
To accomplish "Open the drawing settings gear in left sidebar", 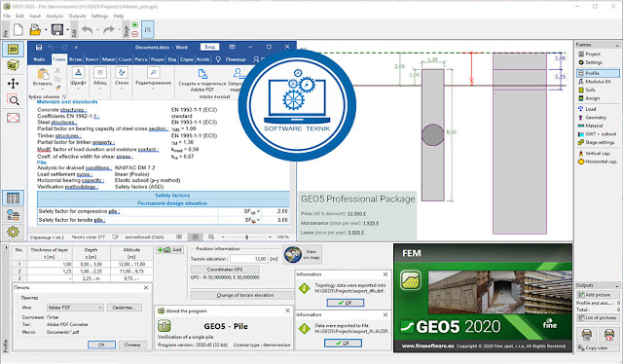I will [13, 232].
